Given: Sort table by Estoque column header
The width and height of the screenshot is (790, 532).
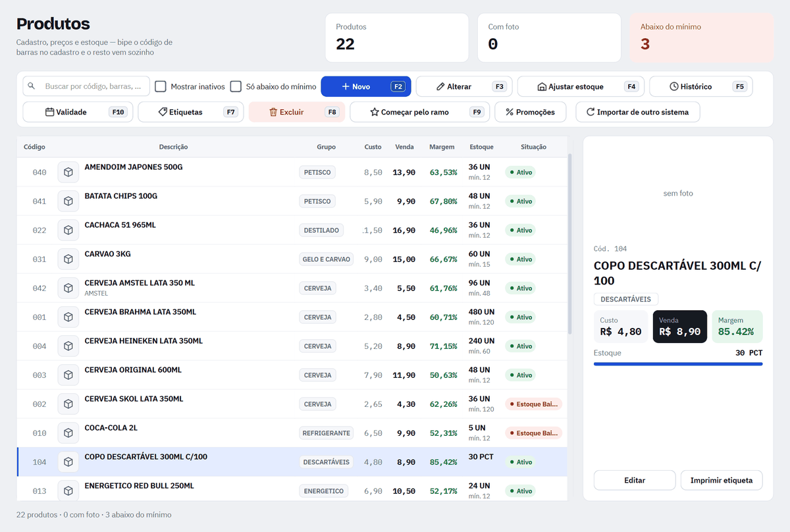Looking at the screenshot, I should coord(482,147).
